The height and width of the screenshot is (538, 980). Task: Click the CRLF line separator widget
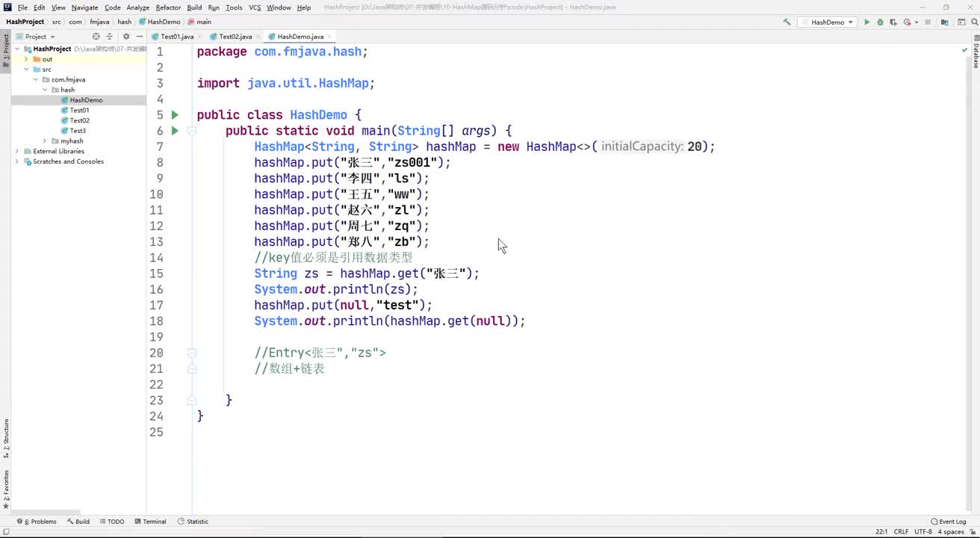(x=901, y=532)
